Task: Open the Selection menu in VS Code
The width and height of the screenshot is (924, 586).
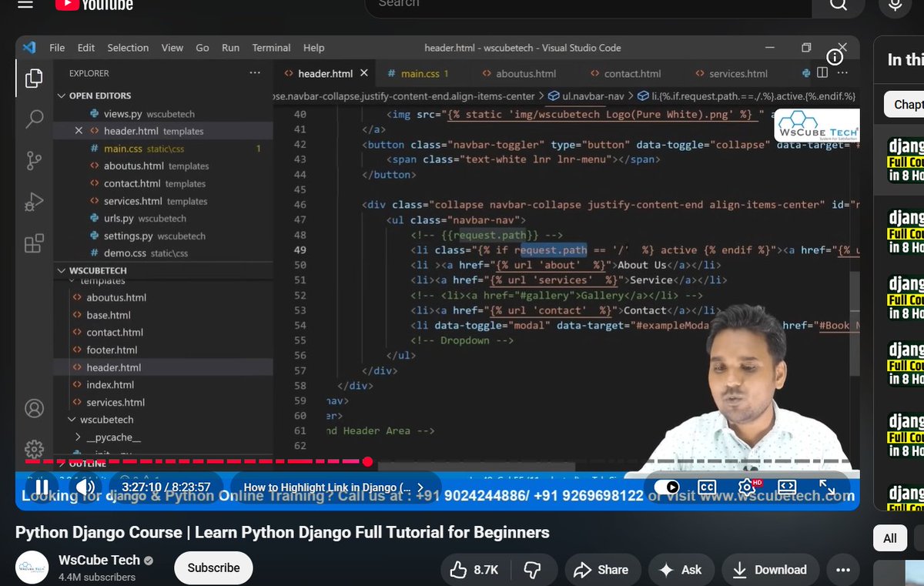Action: point(128,48)
